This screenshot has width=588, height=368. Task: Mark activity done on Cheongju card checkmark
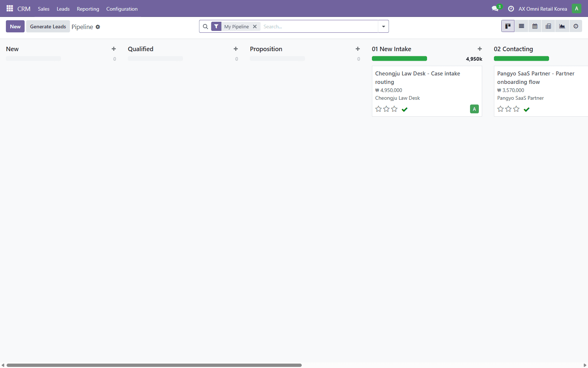(x=405, y=109)
